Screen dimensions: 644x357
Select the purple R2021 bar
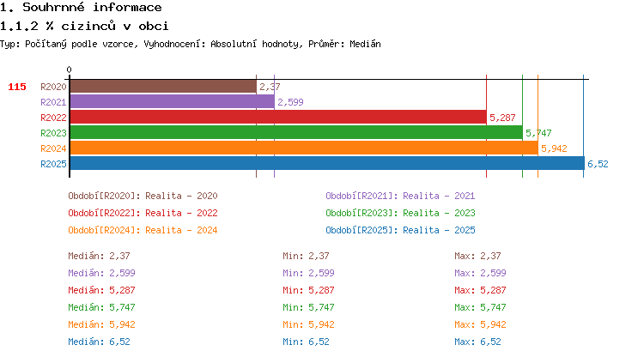click(172, 102)
